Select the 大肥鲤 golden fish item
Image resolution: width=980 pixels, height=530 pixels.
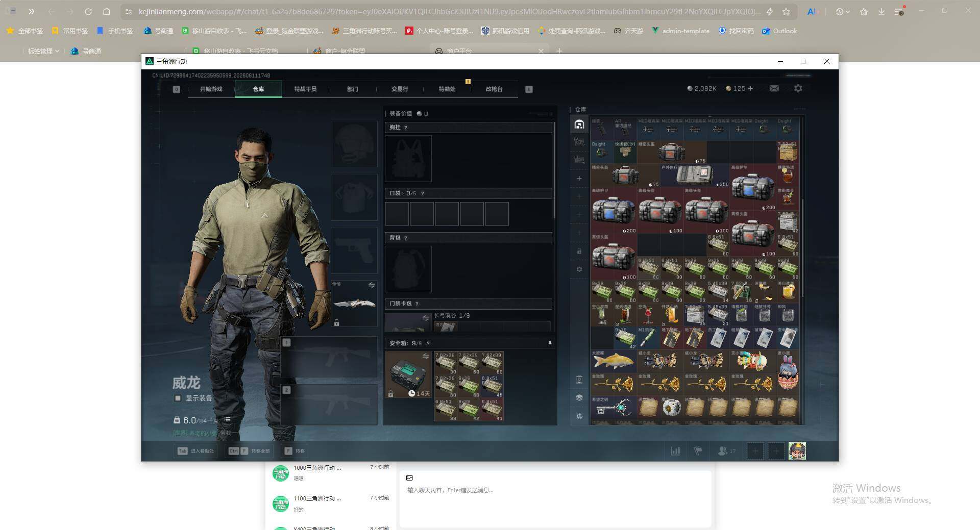pyautogui.click(x=614, y=361)
